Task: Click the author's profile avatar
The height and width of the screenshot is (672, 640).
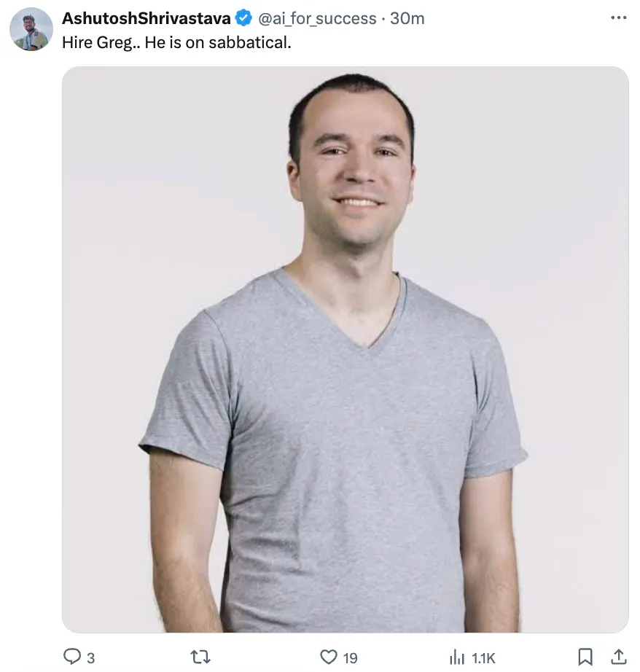Action: [x=31, y=29]
